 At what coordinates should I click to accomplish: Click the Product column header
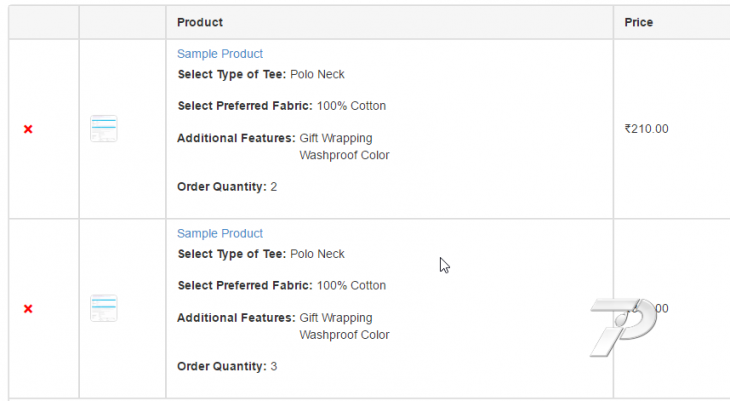[x=200, y=22]
